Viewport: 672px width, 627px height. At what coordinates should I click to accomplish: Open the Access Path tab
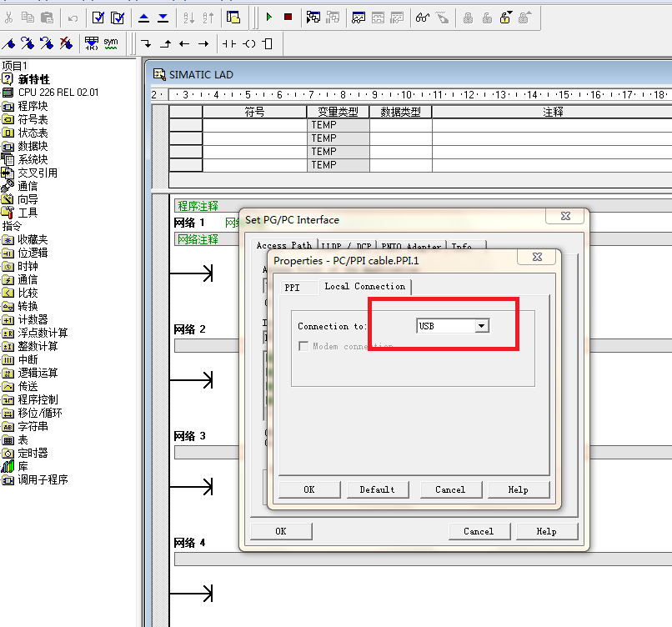click(283, 245)
